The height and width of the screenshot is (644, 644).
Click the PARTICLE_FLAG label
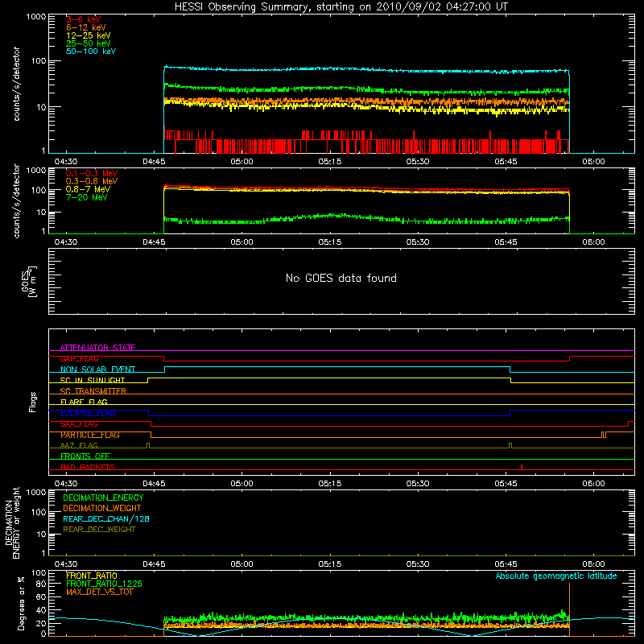(90, 435)
